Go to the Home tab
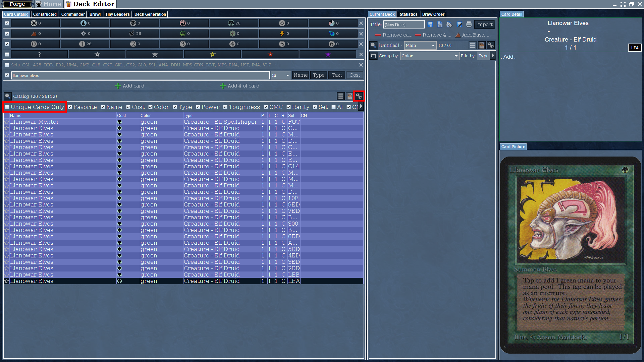Screen dimensions: 644x362 point(49,4)
